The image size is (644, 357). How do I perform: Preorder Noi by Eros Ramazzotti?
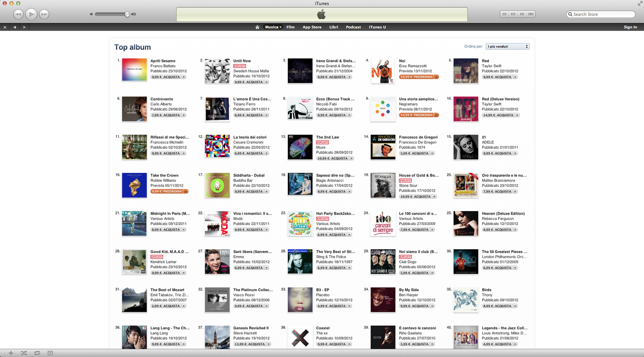417,77
